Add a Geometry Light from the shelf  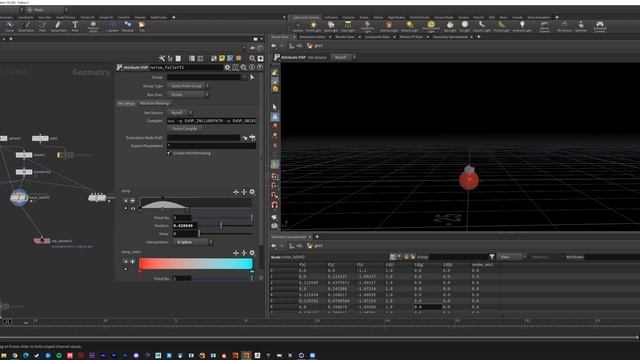[x=367, y=27]
